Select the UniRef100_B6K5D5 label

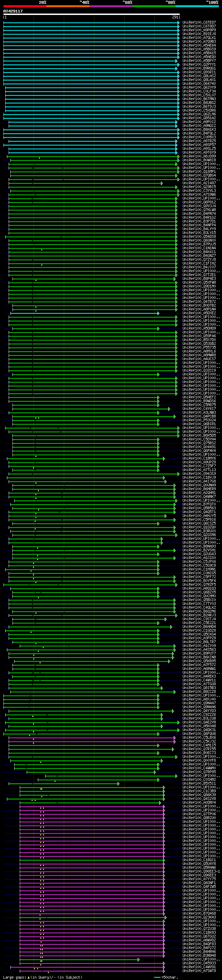(199, 436)
